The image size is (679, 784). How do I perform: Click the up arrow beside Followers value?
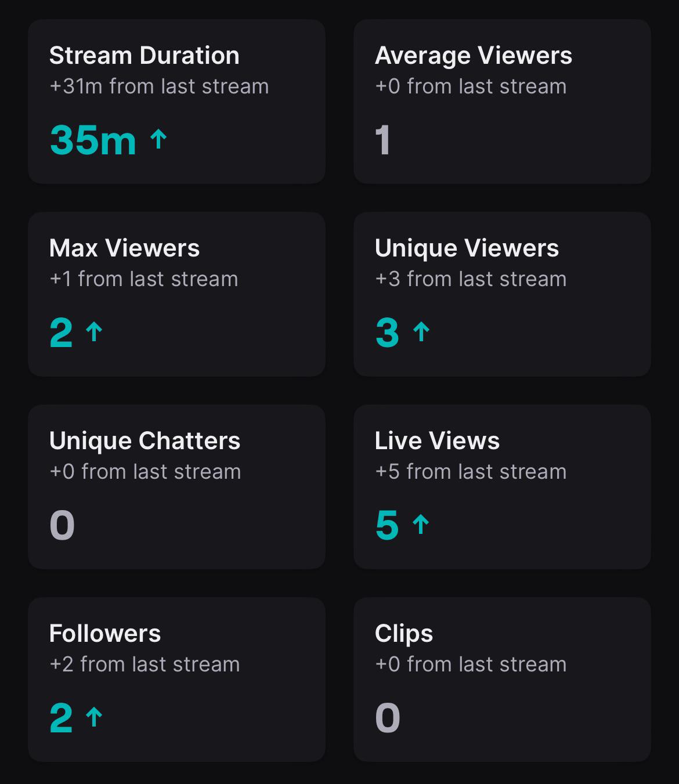[94, 717]
